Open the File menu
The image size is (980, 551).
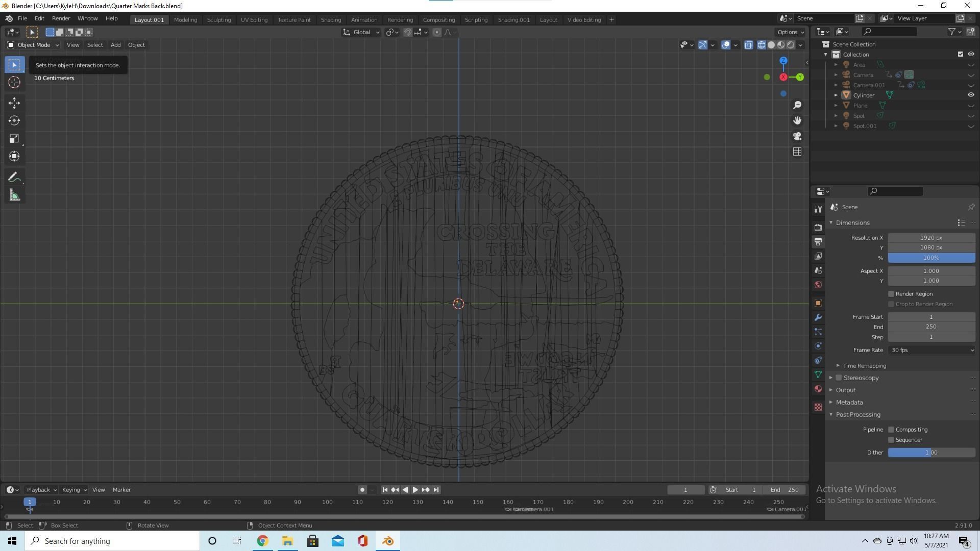coord(22,18)
